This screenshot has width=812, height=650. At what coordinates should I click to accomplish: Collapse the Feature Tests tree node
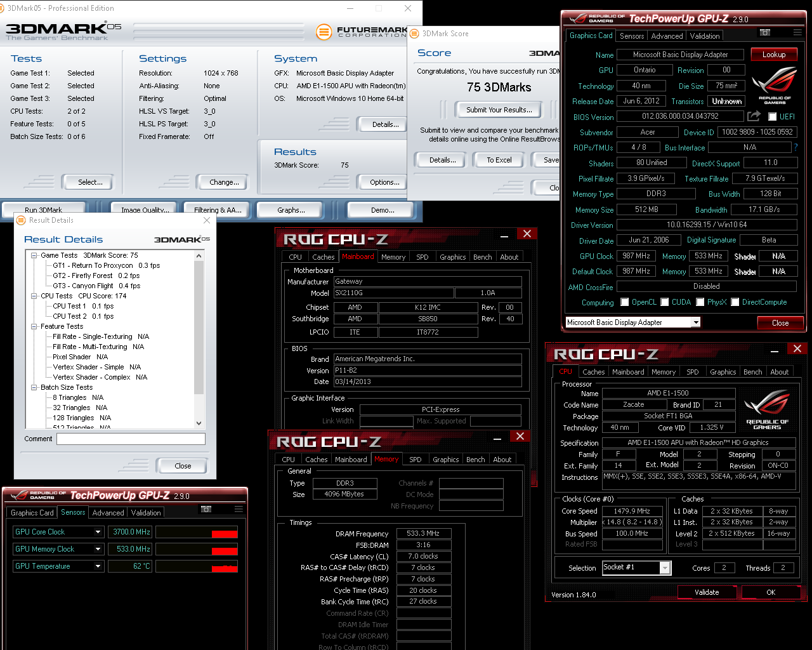[x=34, y=326]
